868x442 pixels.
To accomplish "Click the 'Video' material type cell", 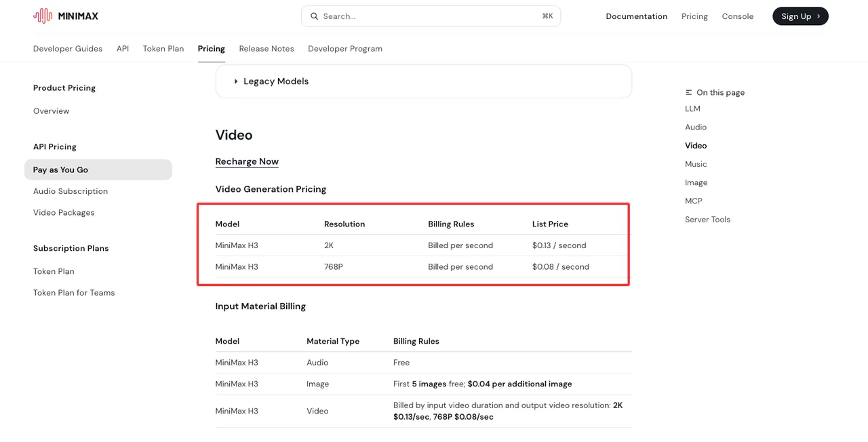I will (317, 411).
